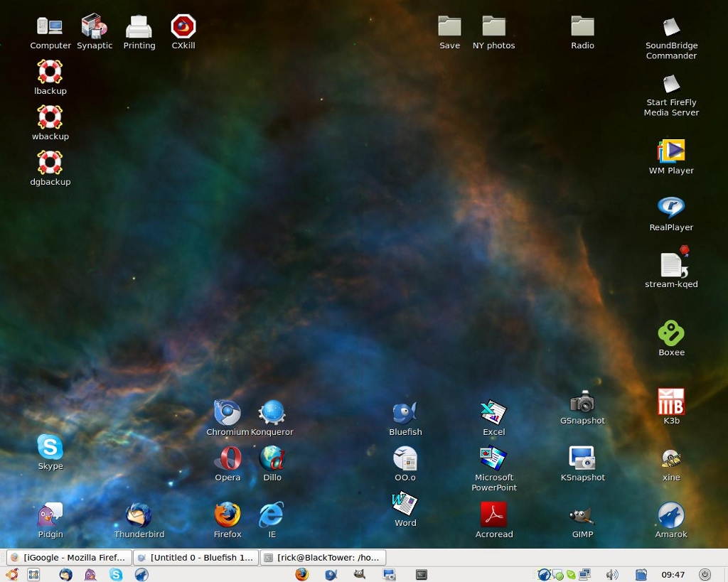Launch Firefox from the bottom panel
The width and height of the screenshot is (728, 582).
(301, 575)
